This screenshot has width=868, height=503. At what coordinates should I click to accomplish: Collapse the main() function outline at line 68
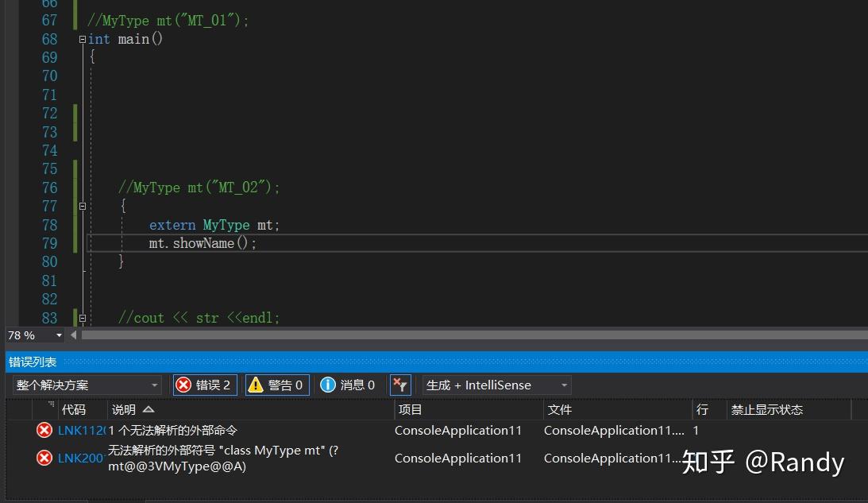tap(83, 39)
